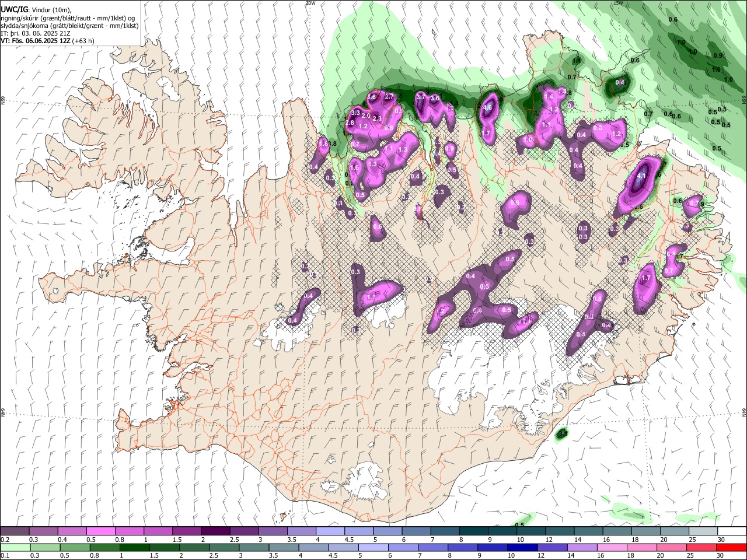Click the 3.3 value label on the map
This screenshot has width=747, height=560.
click(x=355, y=112)
